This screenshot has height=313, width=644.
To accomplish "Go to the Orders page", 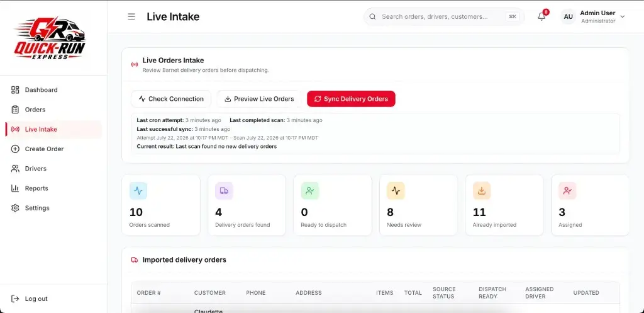I will tap(53, 110).
